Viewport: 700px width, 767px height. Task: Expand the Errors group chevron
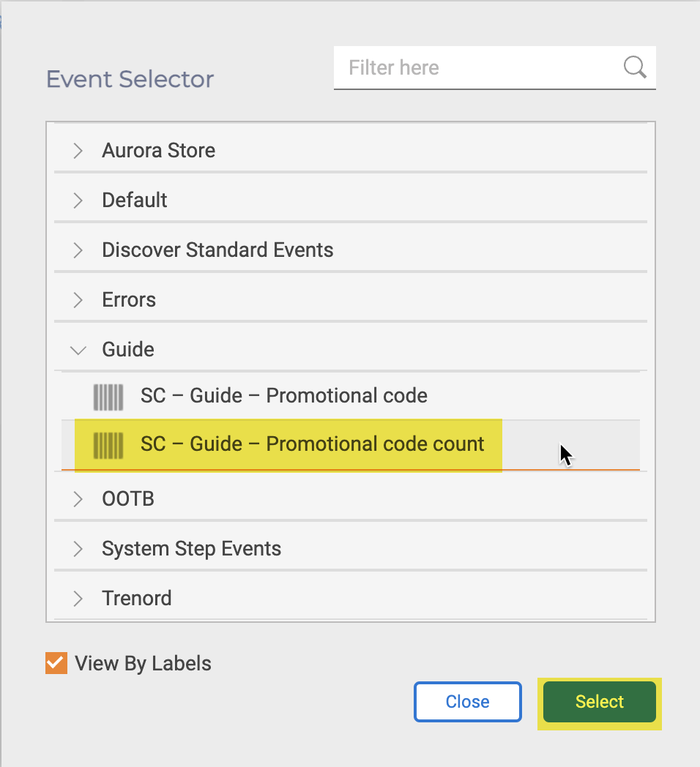pyautogui.click(x=78, y=300)
